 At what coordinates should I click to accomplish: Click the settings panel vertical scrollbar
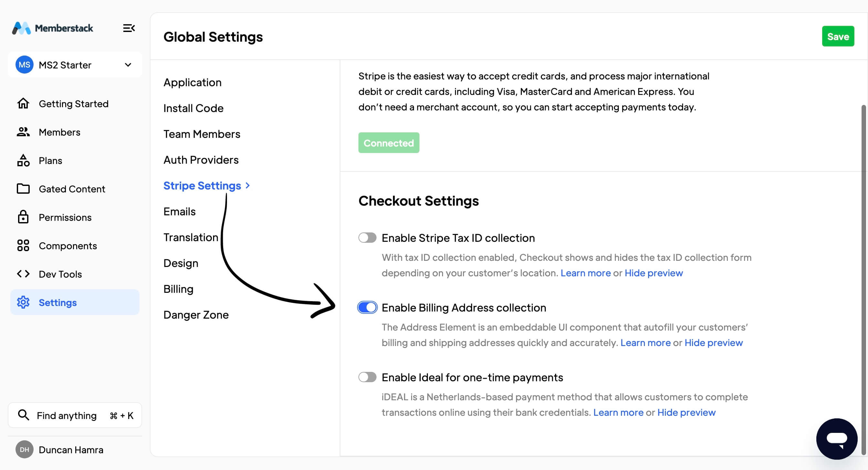(x=863, y=279)
